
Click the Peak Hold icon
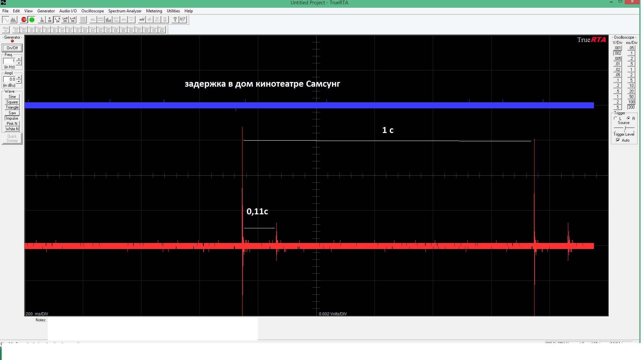pyautogui.click(x=101, y=20)
